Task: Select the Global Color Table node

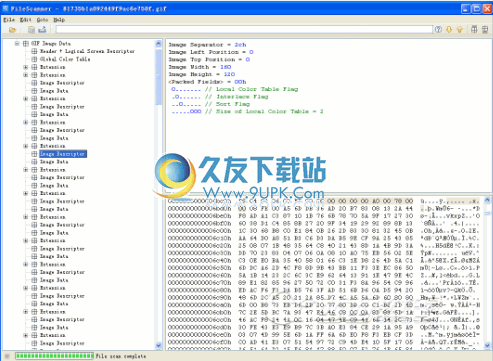Action: click(x=65, y=59)
